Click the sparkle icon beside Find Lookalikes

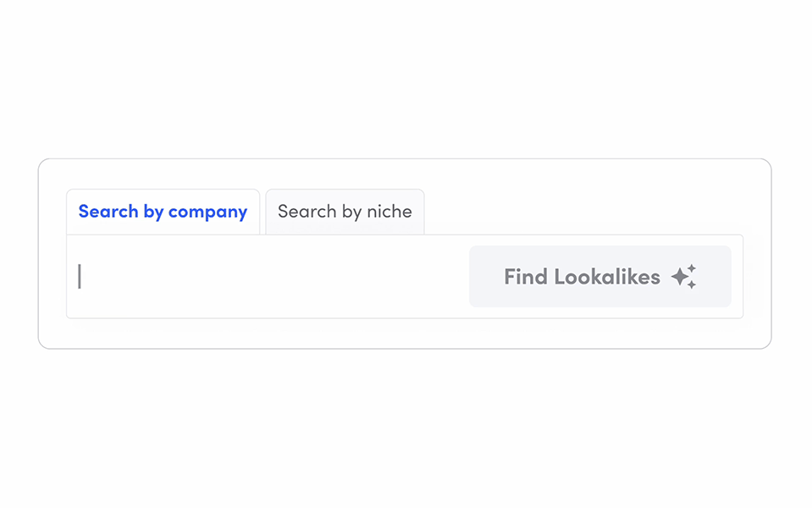[683, 277]
